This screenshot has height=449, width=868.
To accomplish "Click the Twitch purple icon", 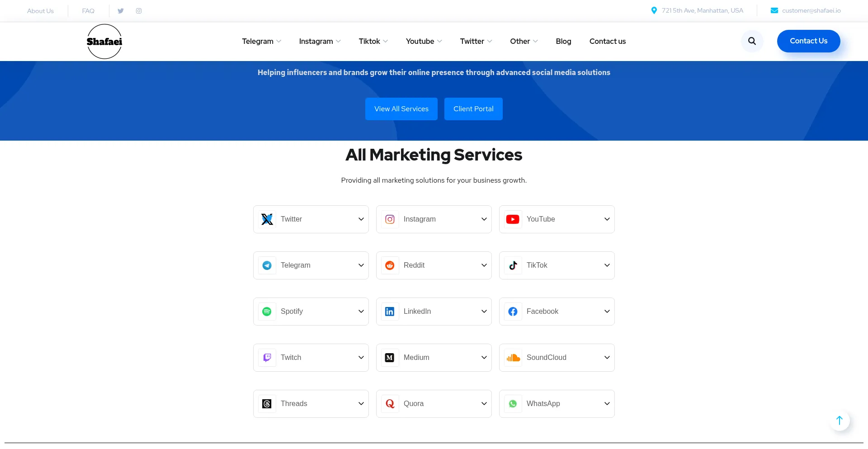I will [x=267, y=358].
